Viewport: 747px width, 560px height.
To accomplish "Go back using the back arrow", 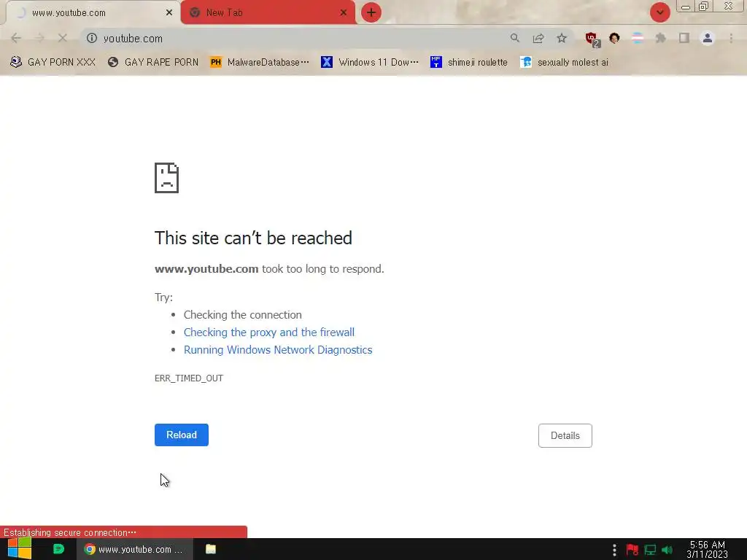I will pos(16,38).
